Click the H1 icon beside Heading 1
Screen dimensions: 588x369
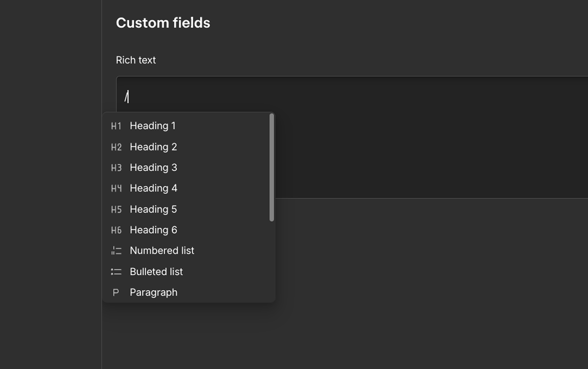[x=116, y=126]
